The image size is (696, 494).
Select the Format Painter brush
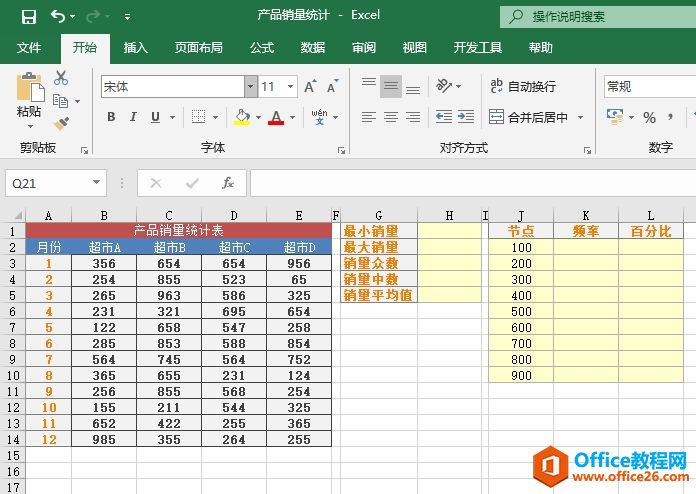pos(61,123)
